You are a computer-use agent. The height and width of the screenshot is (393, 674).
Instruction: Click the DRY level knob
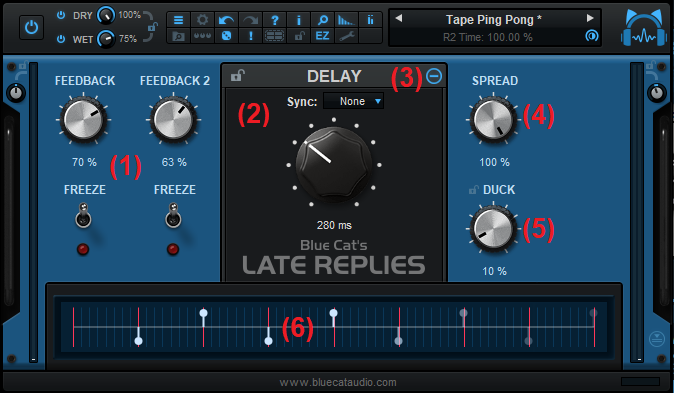(x=105, y=16)
